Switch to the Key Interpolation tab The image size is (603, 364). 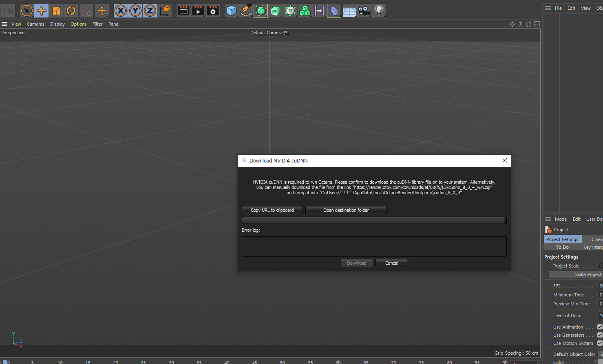click(x=593, y=247)
